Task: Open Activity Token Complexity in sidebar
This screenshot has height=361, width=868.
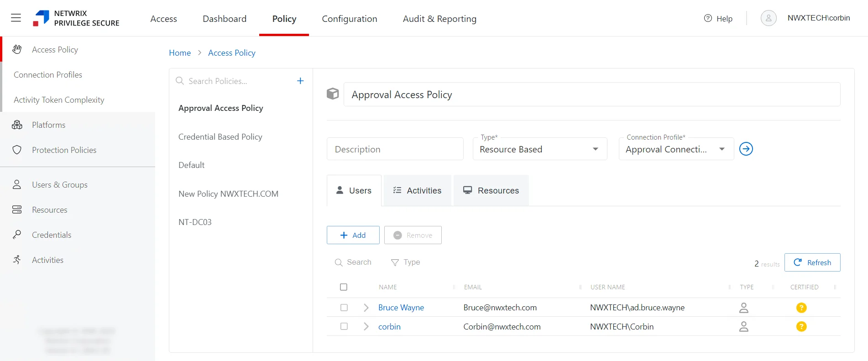Action: (59, 99)
